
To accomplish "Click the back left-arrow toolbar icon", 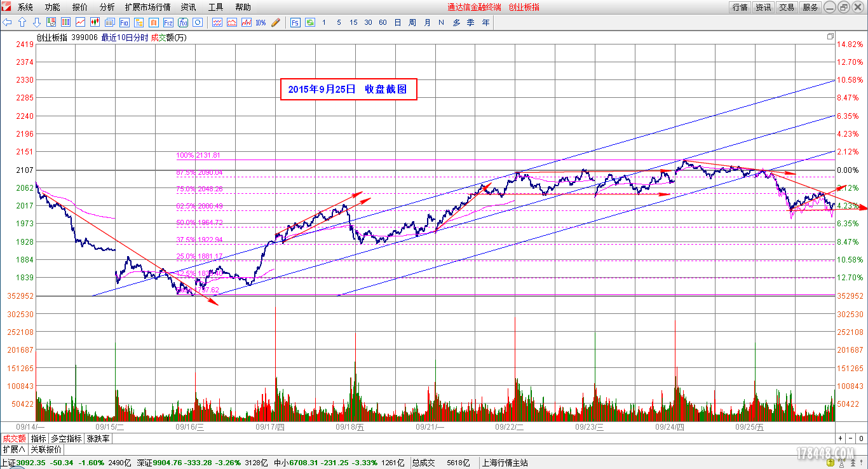I will click(x=8, y=22).
